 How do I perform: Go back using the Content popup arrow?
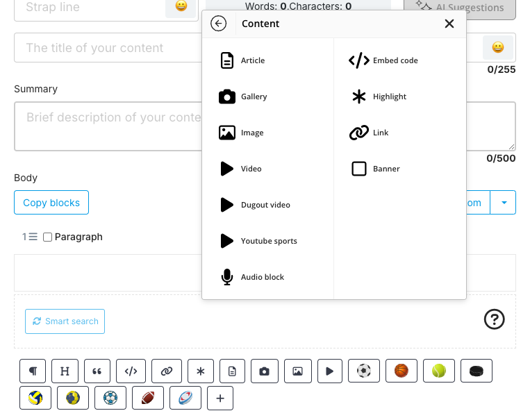218,24
